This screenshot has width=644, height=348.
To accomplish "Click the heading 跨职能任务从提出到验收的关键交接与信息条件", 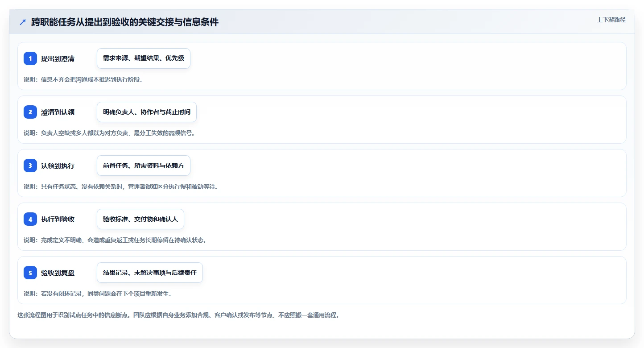I will point(125,22).
